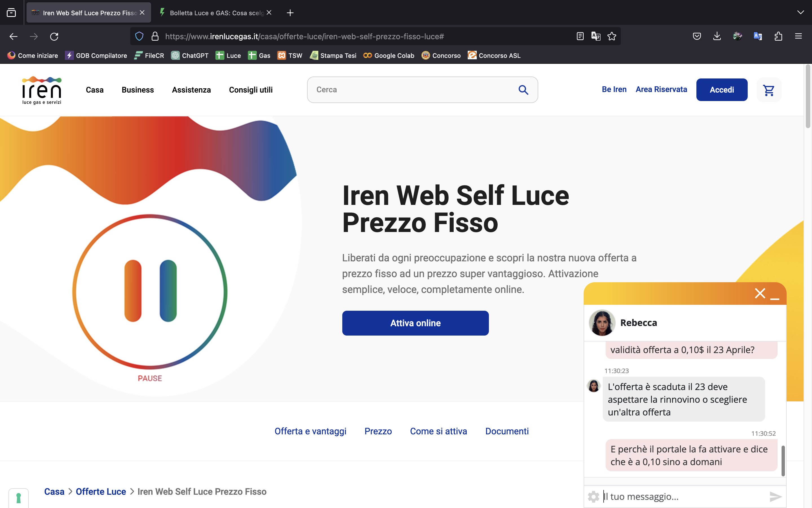Click the Attiva online button
The image size is (812, 508).
pos(415,323)
